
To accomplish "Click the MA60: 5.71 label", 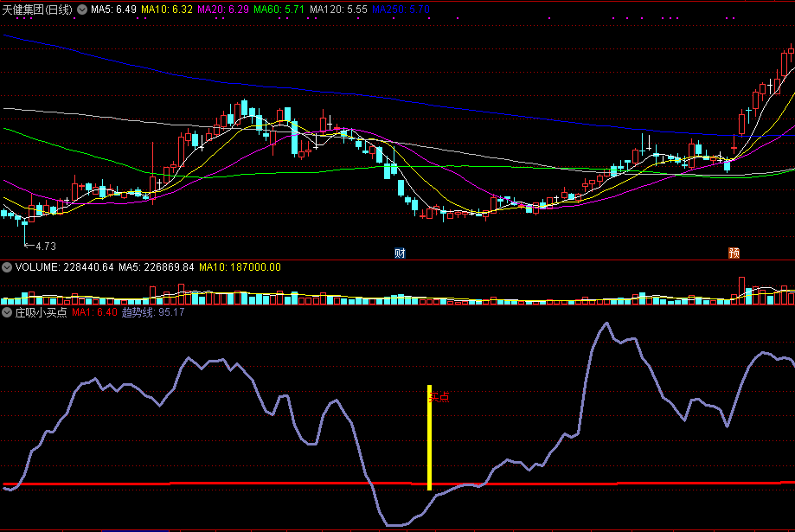I will [x=279, y=10].
